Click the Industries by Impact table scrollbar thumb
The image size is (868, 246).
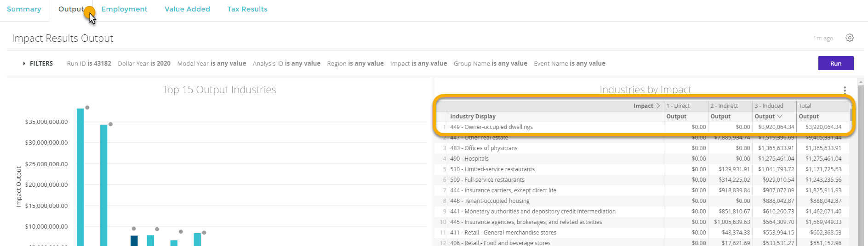(x=851, y=115)
